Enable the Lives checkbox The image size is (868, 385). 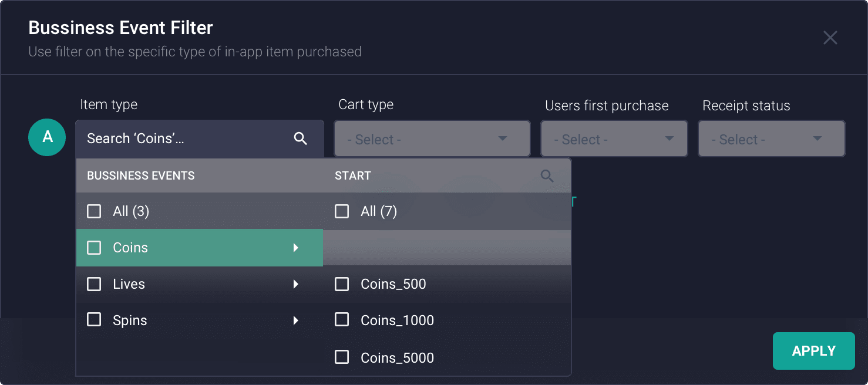(94, 283)
